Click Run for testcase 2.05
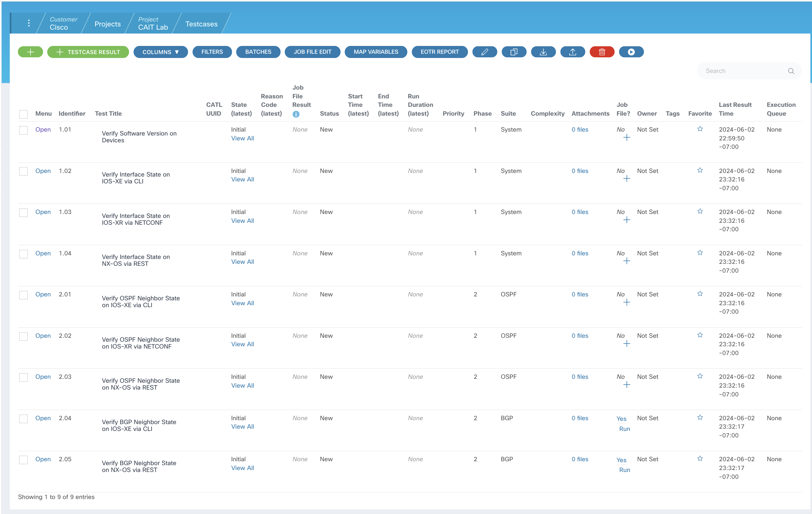The image size is (812, 514). 624,470
